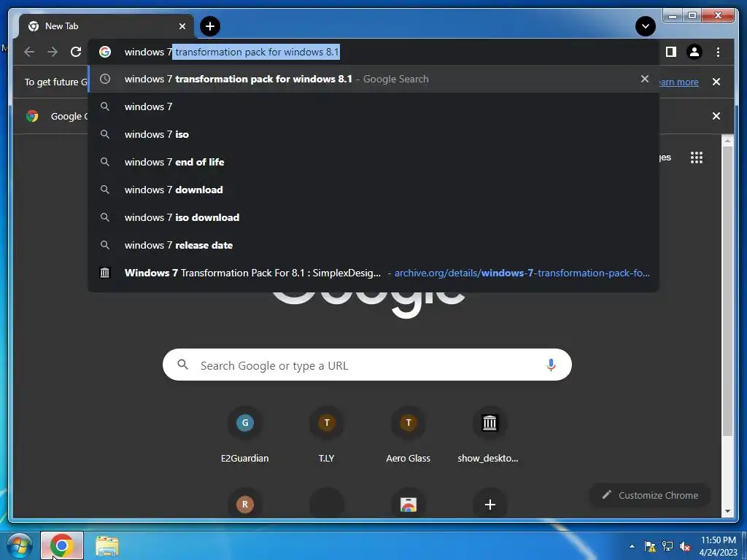Open the archive.org Transformation Pack suggestion
Viewport: 747px width, 560px height.
tap(373, 273)
